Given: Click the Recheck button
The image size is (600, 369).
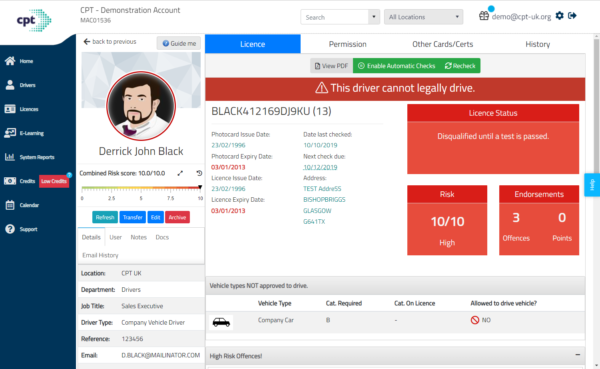Looking at the screenshot, I should pyautogui.click(x=460, y=66).
